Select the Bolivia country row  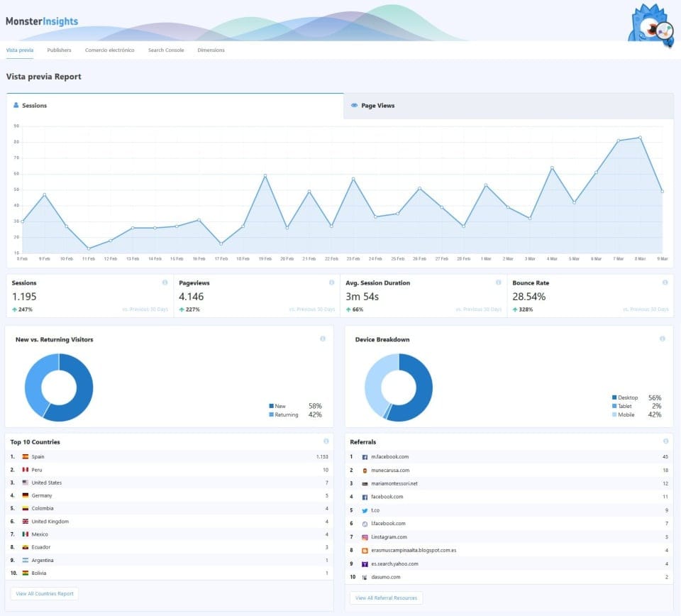point(170,573)
